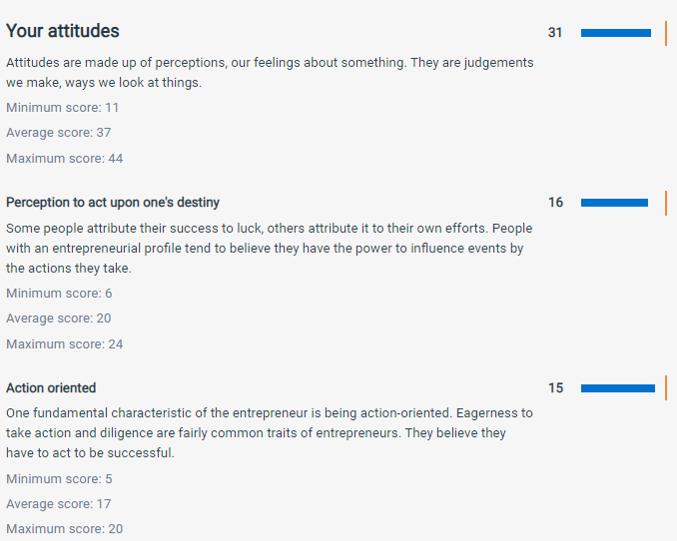The image size is (677, 541).
Task: Click the "Average score: 17" text
Action: [58, 504]
